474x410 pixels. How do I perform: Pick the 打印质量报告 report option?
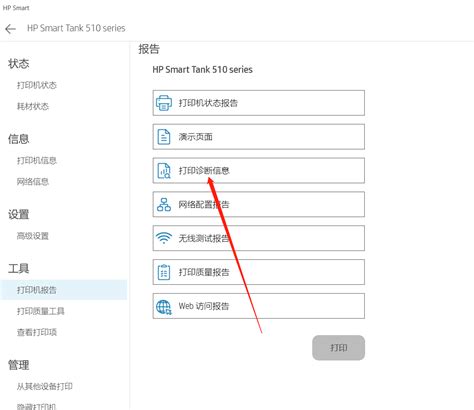(259, 272)
